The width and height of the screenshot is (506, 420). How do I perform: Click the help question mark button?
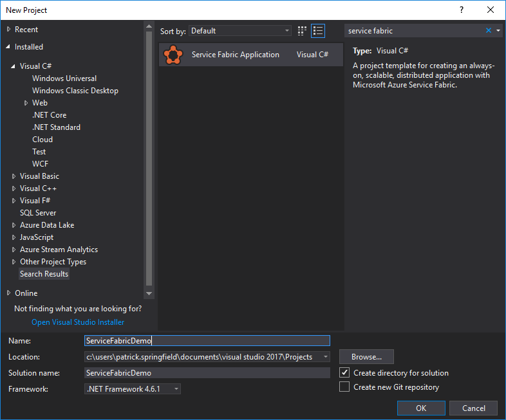462,10
